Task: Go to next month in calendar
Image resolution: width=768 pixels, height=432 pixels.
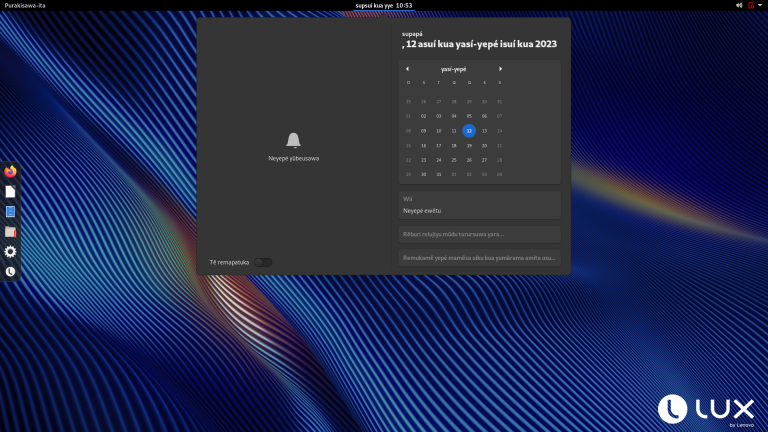Action: tap(500, 69)
